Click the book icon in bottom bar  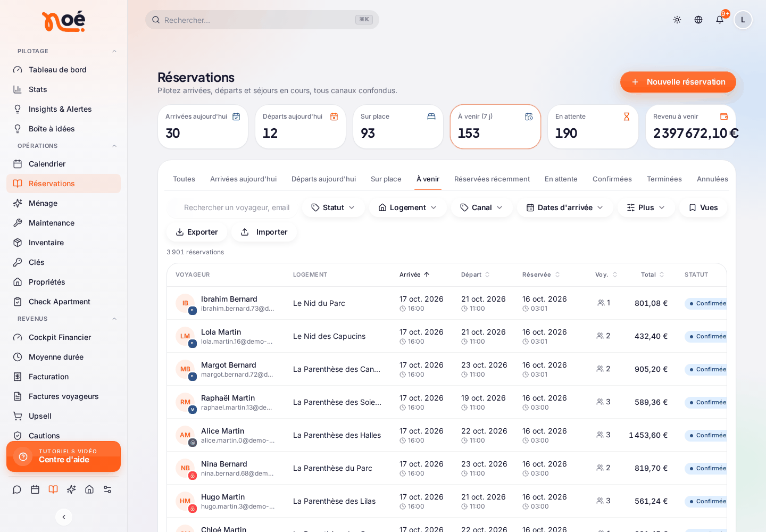tap(53, 489)
